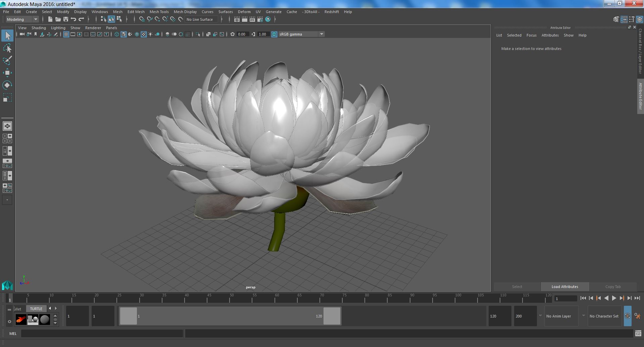This screenshot has width=644, height=347.
Task: Activate the Scale tool
Action: coord(7,98)
